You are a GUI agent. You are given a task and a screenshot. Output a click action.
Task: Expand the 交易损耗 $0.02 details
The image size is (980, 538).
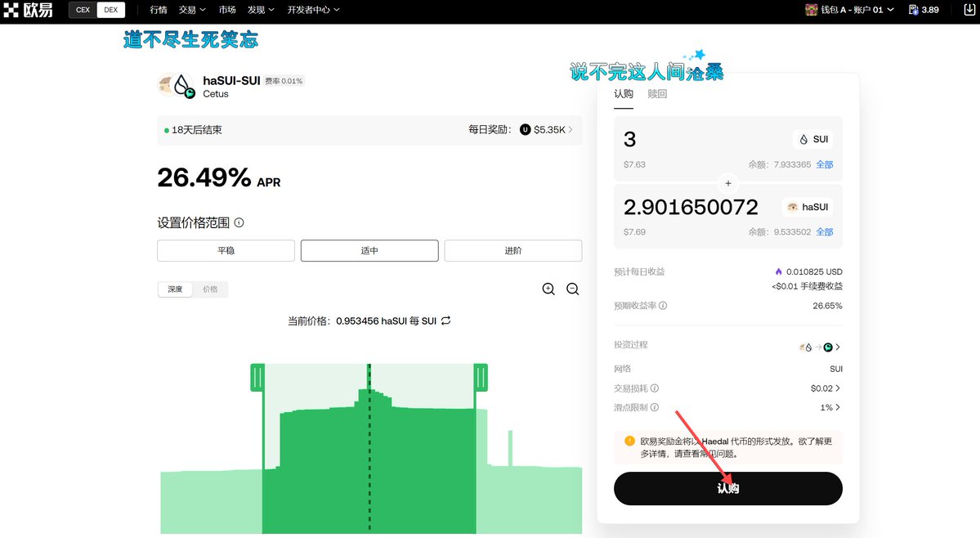(x=826, y=388)
